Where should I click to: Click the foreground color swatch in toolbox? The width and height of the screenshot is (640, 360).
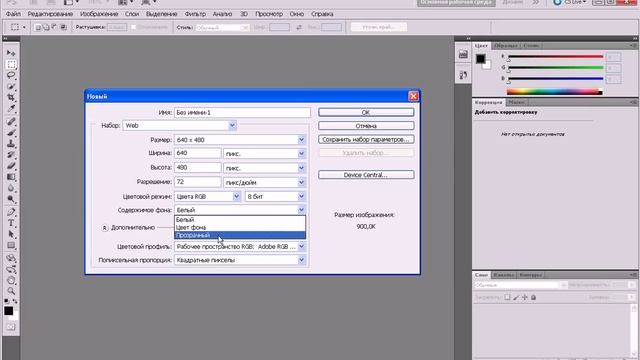[8, 311]
